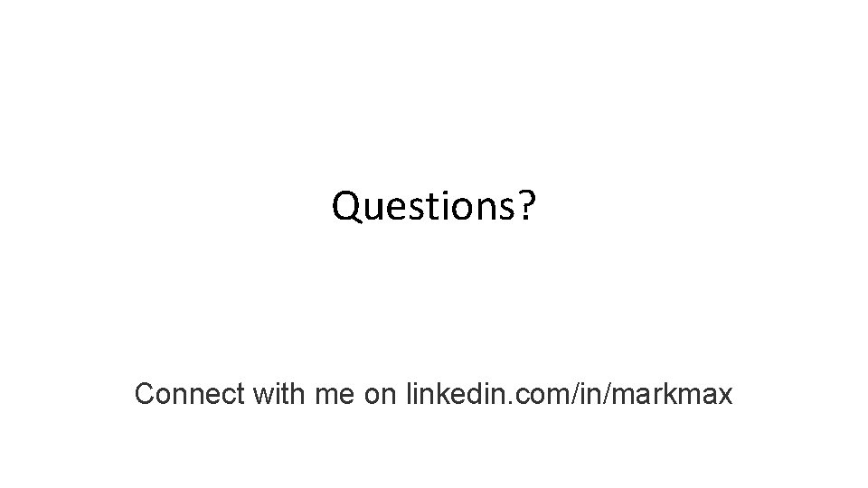Click the final "x" in markmax
Viewport: 868px width, 488px height.
coord(726,398)
